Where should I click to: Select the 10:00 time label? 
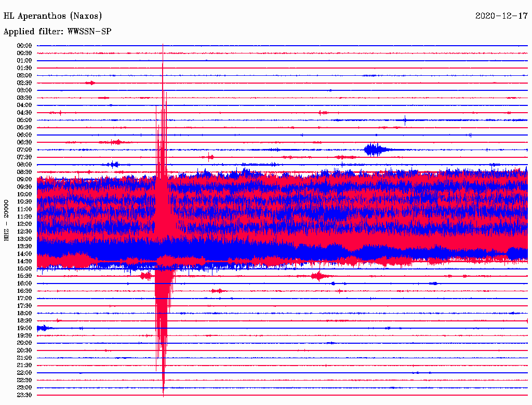(x=24, y=194)
